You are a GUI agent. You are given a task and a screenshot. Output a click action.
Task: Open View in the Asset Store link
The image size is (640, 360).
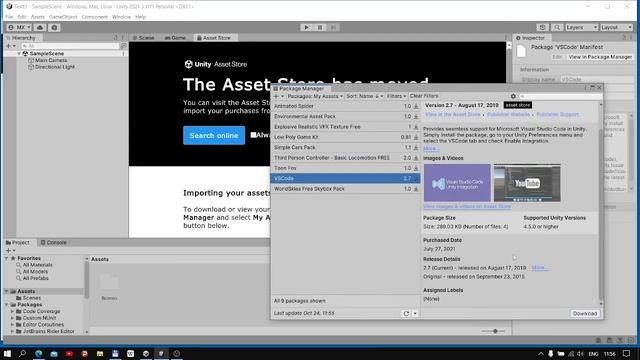453,115
